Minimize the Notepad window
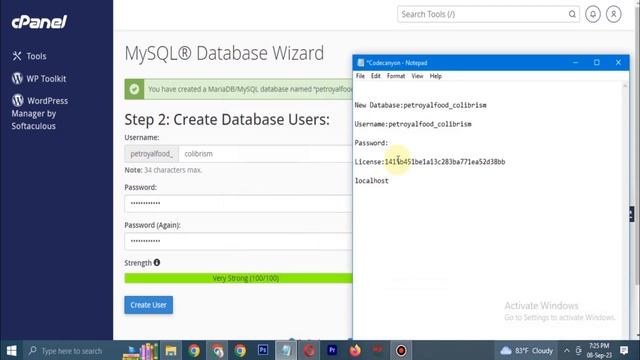This screenshot has width=640, height=360. [576, 62]
